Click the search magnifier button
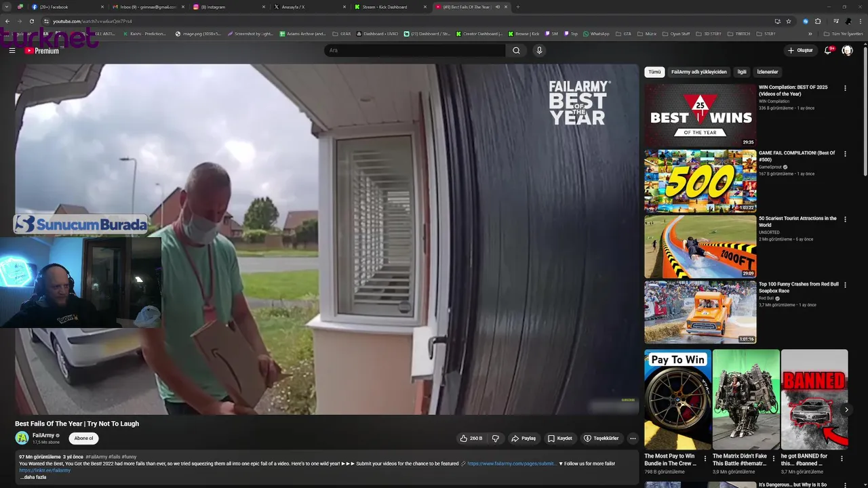 516,50
